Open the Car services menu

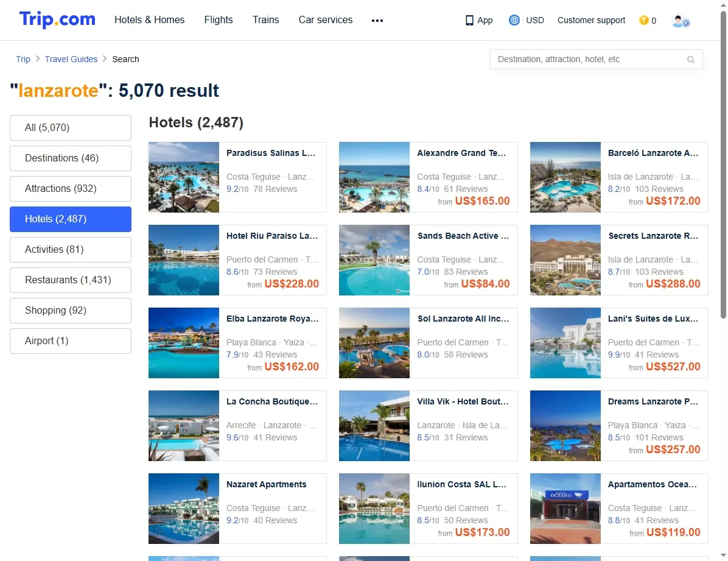coord(326,20)
